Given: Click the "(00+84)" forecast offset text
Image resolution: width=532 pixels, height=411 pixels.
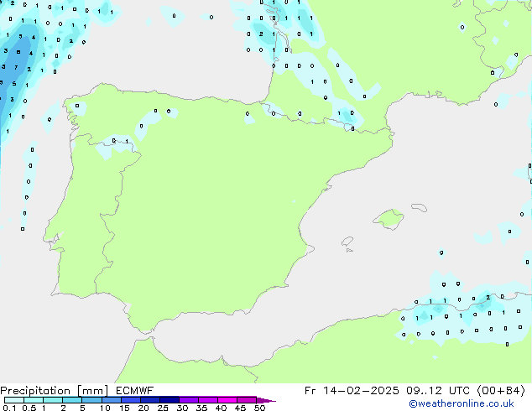Looking at the screenshot, I should [x=501, y=391].
